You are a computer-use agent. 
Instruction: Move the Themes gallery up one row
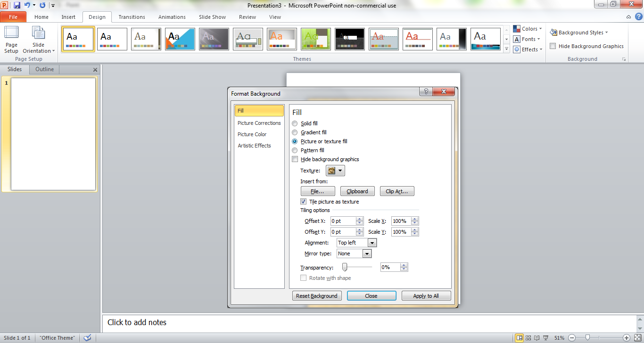(507, 31)
